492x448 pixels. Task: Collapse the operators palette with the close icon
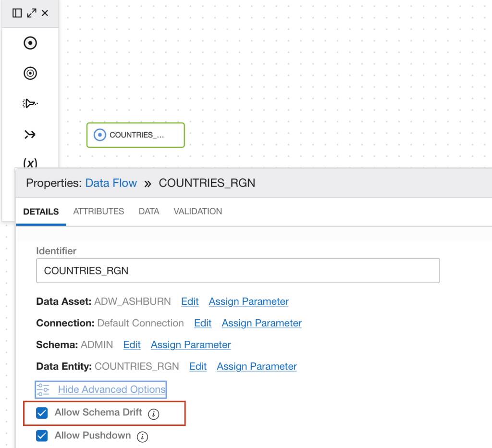point(45,13)
